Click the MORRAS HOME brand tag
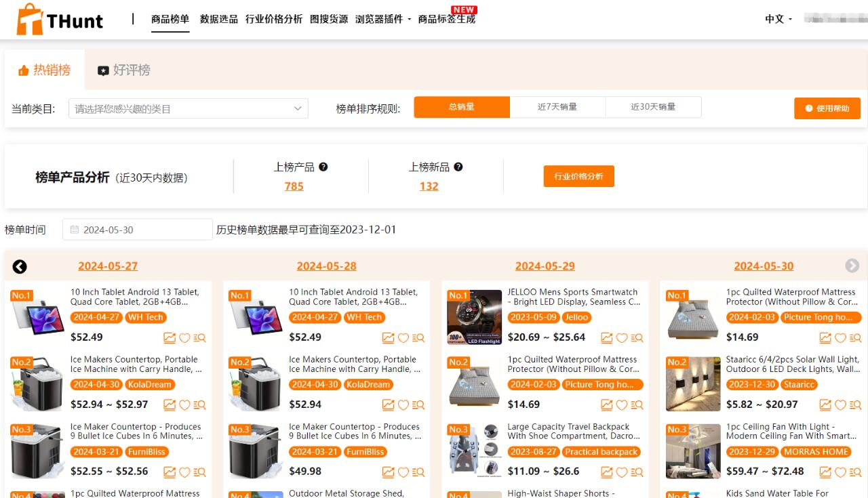 click(x=816, y=452)
